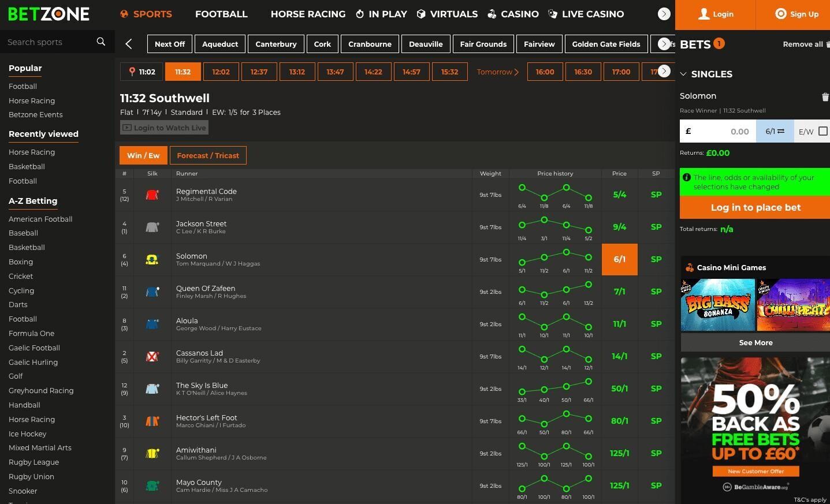Click the Search sports field

pyautogui.click(x=49, y=42)
